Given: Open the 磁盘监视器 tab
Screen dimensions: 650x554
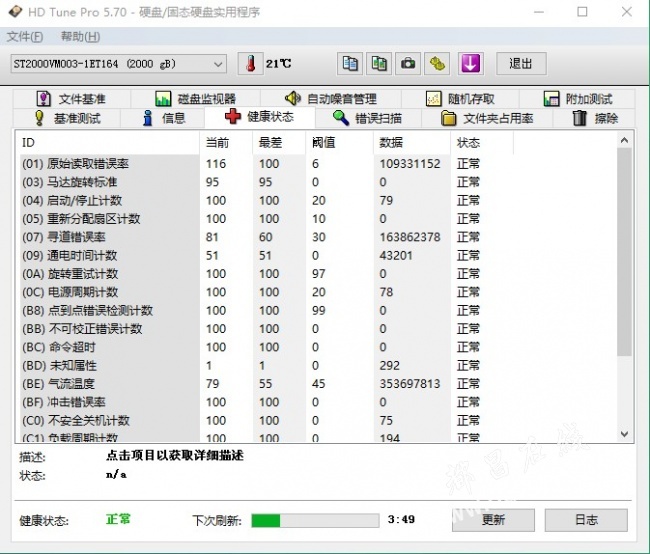Looking at the screenshot, I should click(x=195, y=99).
